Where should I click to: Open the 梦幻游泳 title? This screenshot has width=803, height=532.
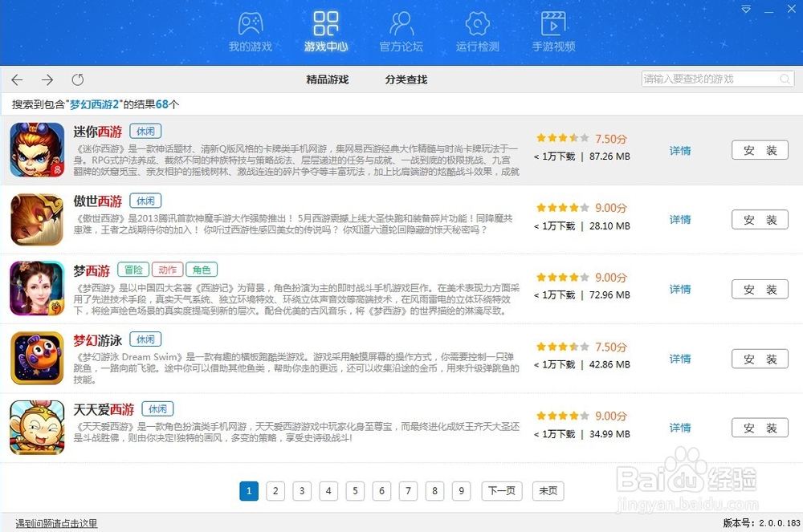(98, 340)
